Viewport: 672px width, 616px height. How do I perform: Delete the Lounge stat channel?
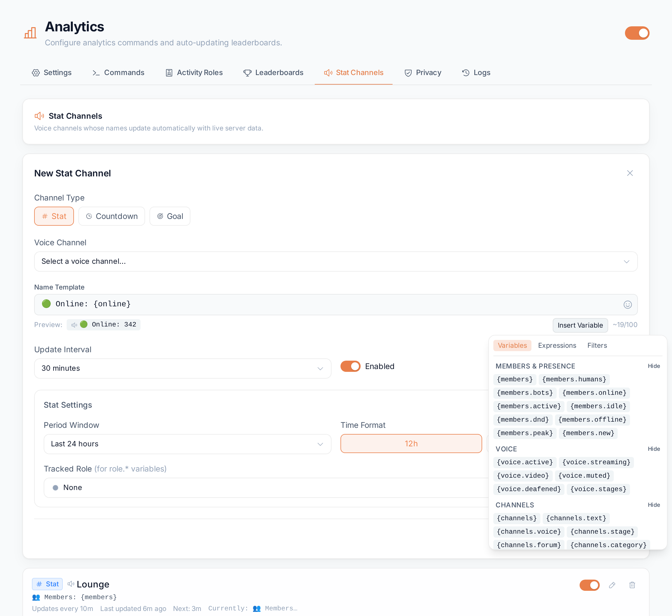pyautogui.click(x=632, y=585)
